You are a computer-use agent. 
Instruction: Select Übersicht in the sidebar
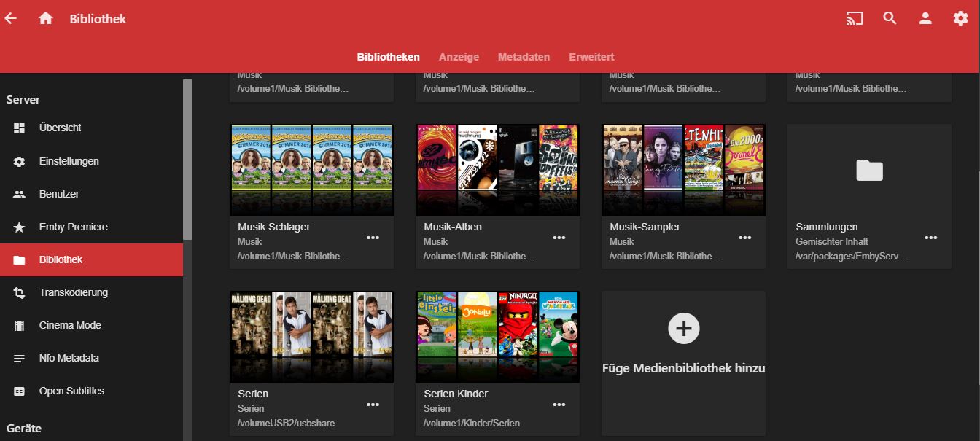point(91,128)
